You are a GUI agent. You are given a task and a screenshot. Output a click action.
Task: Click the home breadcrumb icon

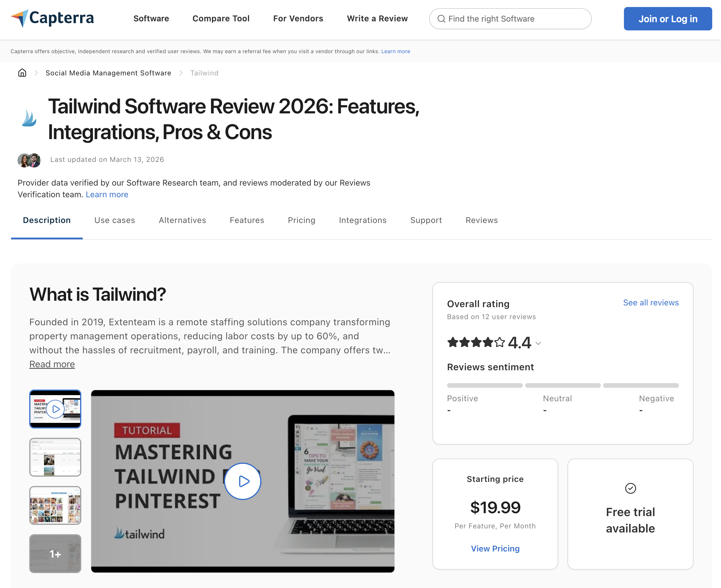(x=22, y=73)
